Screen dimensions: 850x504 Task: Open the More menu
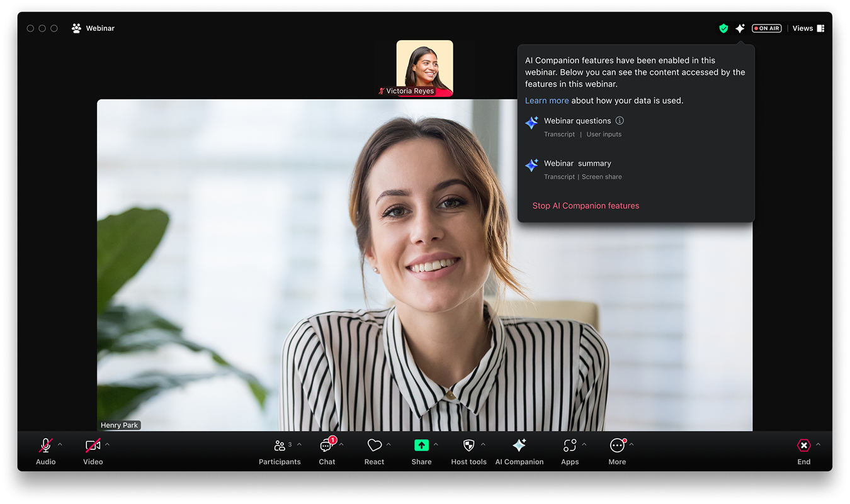[617, 445]
